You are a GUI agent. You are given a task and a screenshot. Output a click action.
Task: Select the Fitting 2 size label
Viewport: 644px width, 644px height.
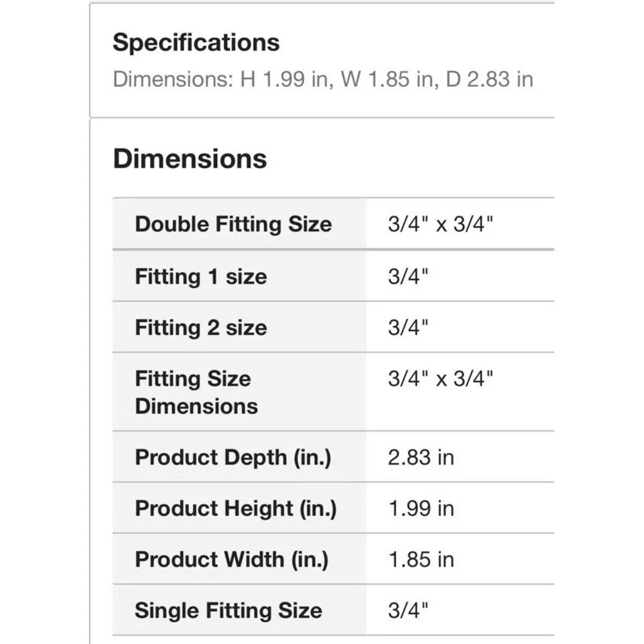(x=201, y=328)
